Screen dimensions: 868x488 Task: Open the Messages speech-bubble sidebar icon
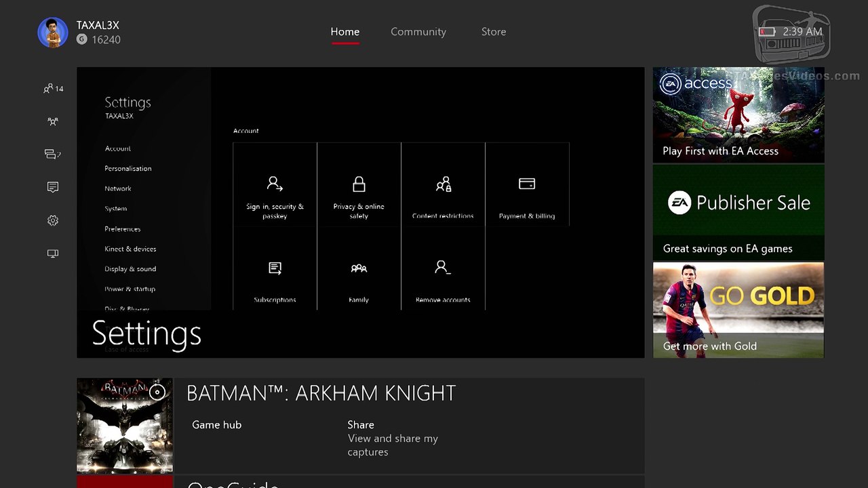[x=53, y=154]
